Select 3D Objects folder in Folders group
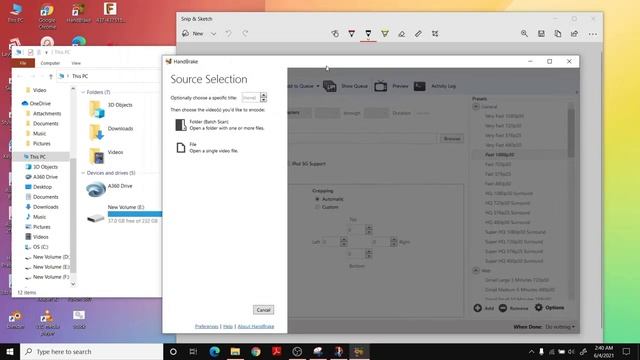The height and width of the screenshot is (360, 640). [111, 108]
